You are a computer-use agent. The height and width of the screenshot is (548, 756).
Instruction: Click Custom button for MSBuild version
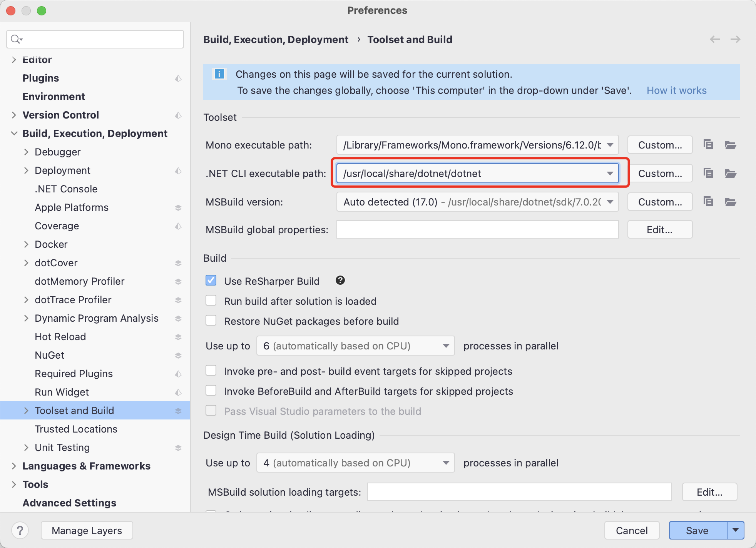[x=660, y=202]
